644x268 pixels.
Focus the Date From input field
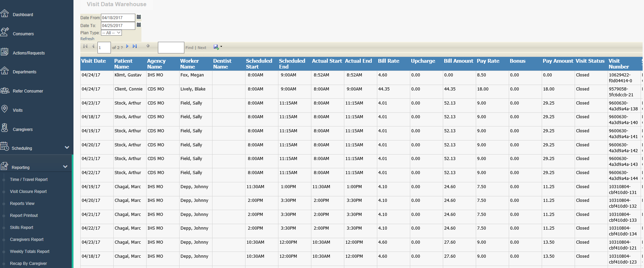pyautogui.click(x=118, y=17)
